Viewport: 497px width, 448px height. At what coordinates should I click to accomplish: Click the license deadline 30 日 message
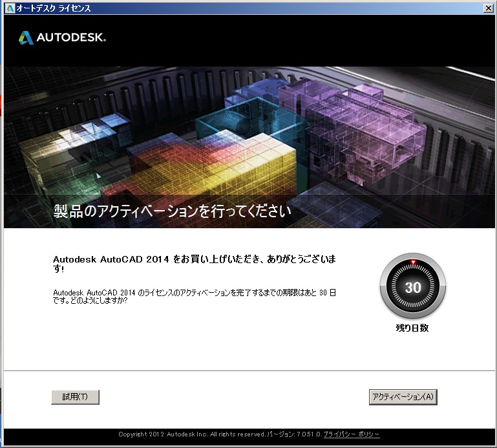(x=195, y=296)
